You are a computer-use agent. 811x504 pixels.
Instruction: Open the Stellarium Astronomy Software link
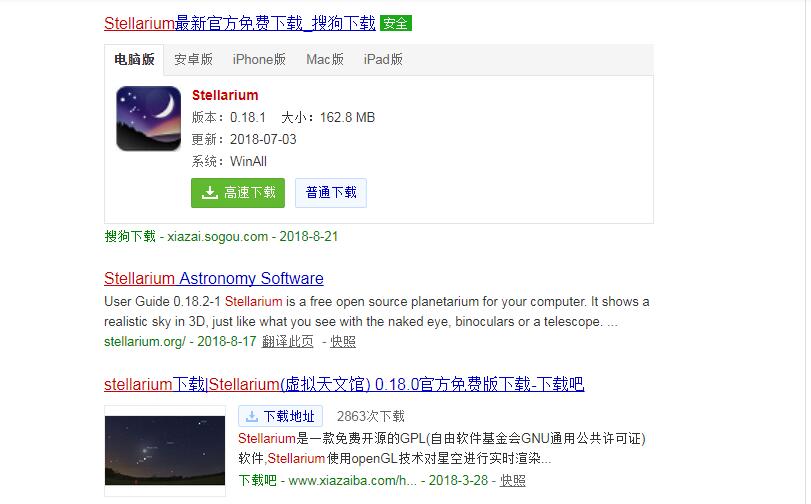pyautogui.click(x=214, y=278)
